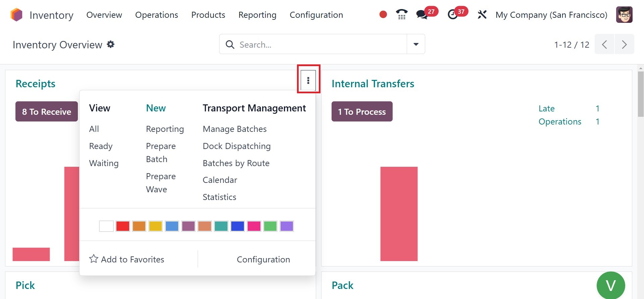Pick the red color swatch
This screenshot has height=299, width=644.
[123, 226]
